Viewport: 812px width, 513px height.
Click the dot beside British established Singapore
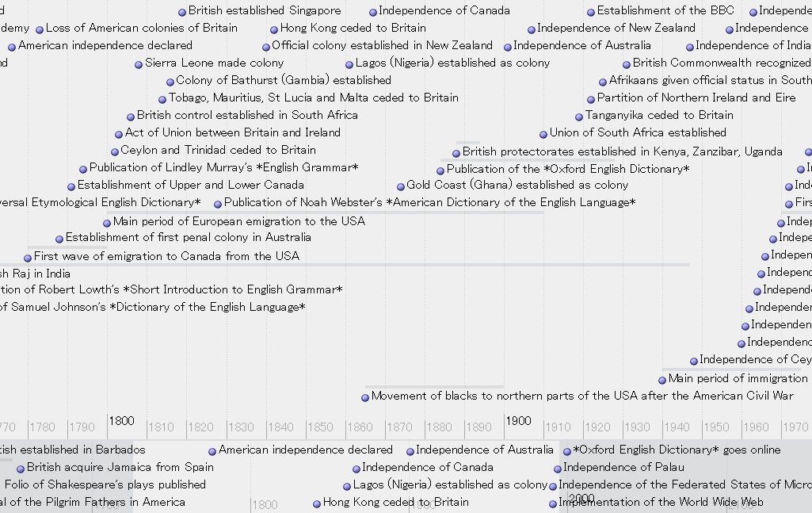[x=182, y=12]
